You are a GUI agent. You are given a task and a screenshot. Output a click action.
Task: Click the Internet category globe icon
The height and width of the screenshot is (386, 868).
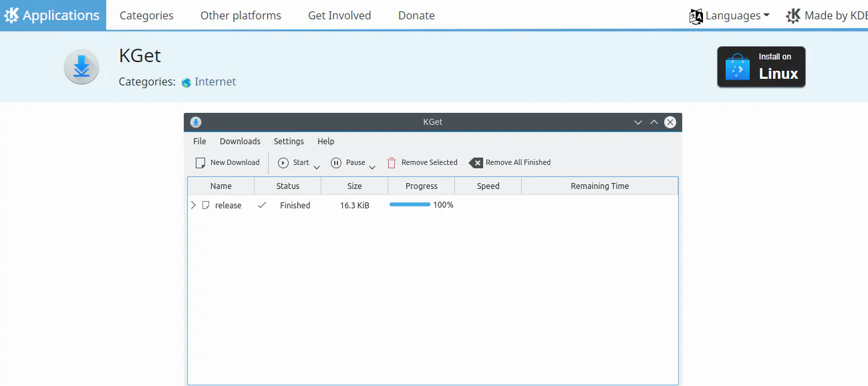185,81
